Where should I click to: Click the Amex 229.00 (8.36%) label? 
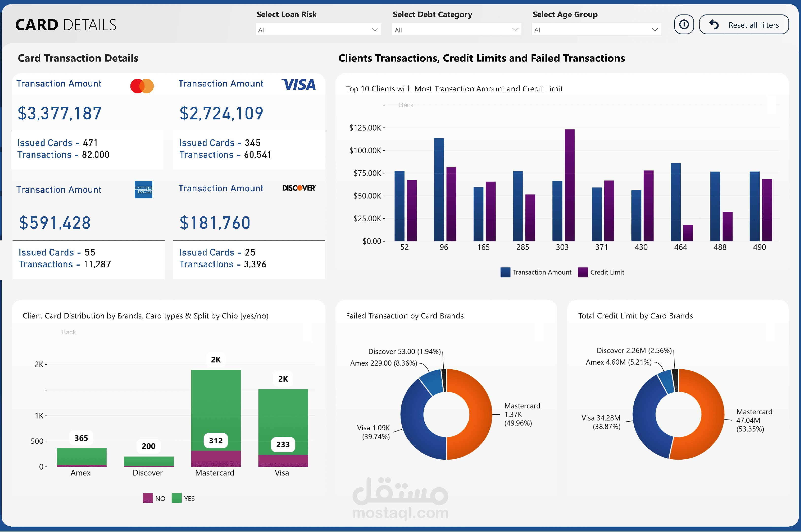(x=383, y=363)
